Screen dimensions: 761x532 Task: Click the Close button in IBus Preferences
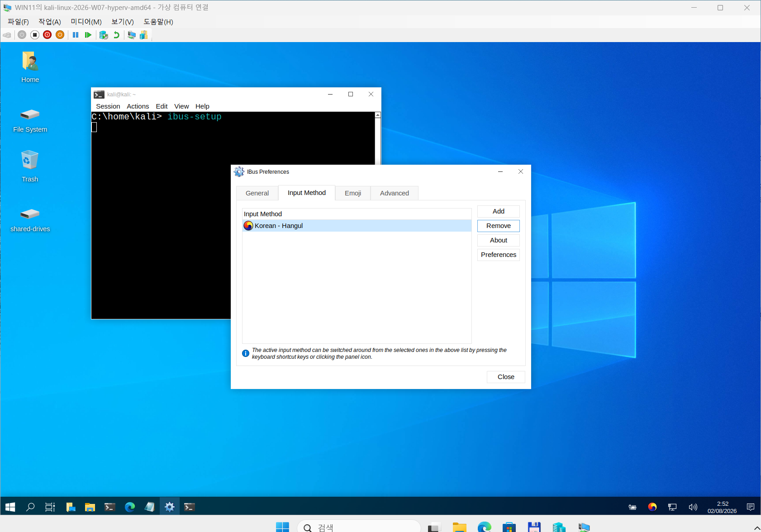coord(506,377)
